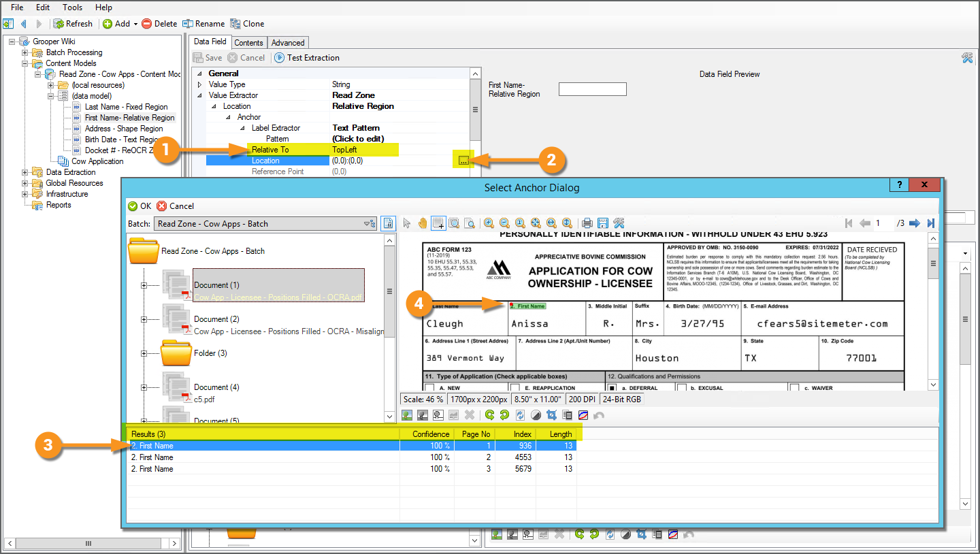Switch to the Advanced tab
The image size is (980, 554).
(x=288, y=43)
